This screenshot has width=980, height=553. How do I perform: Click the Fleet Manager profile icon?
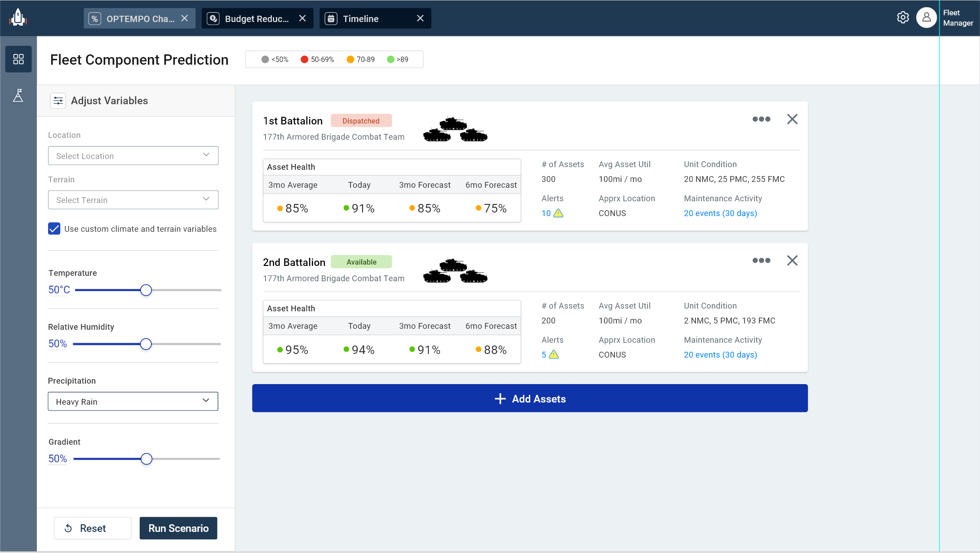click(927, 18)
